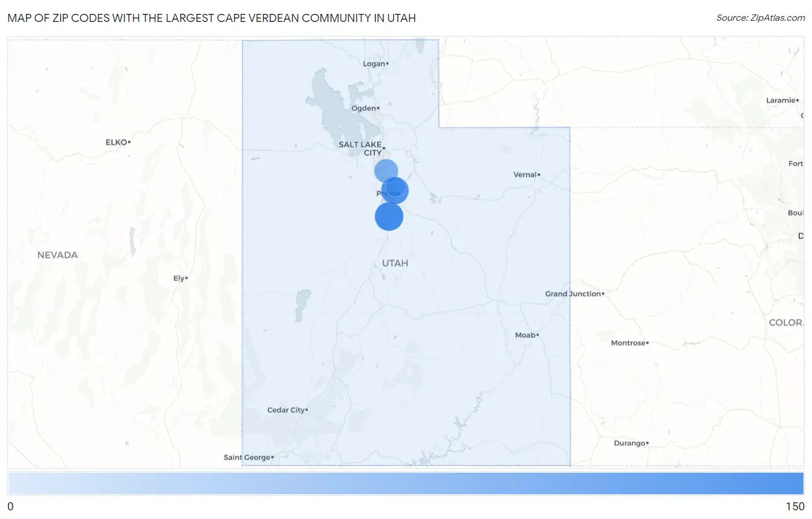Click the bubble overlapping the Provo label

coord(396,190)
